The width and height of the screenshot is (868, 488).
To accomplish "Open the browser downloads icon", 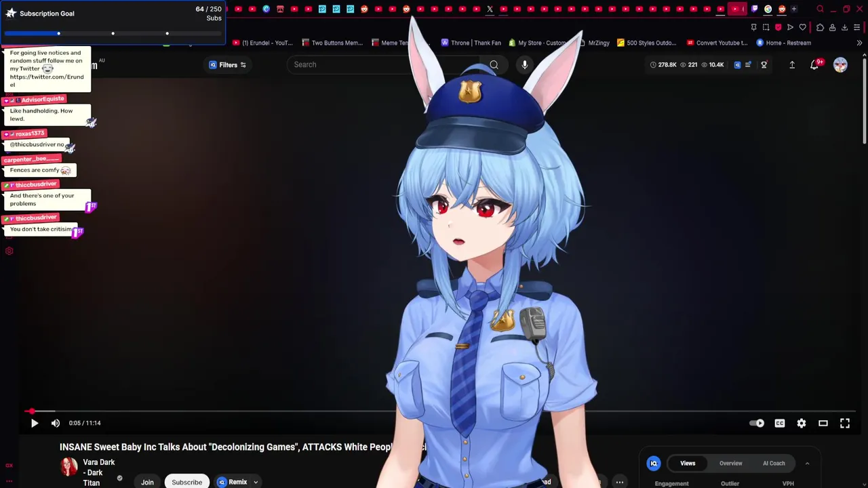I will tap(844, 27).
